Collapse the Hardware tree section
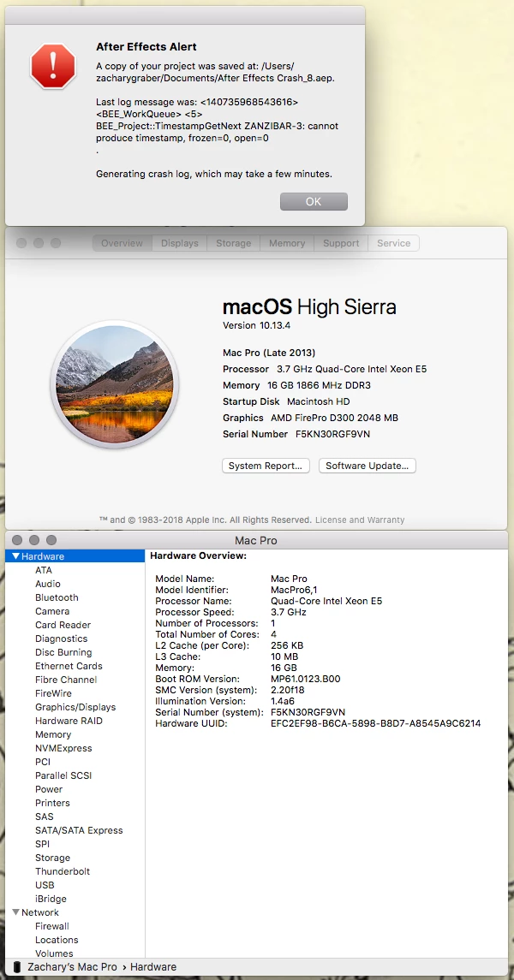Screen dimensions: 514x980 click(x=15, y=556)
